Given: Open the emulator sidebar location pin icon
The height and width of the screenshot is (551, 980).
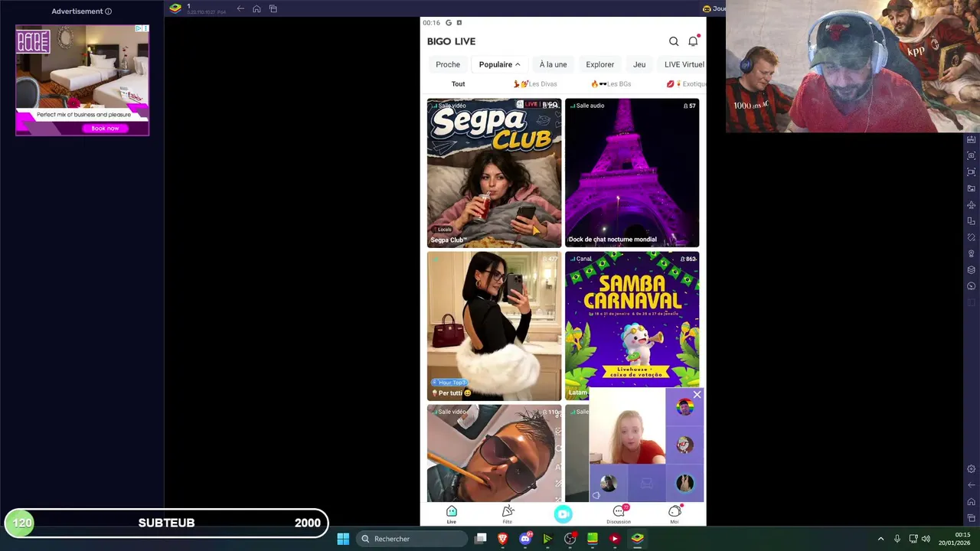Looking at the screenshot, I should pos(972,253).
